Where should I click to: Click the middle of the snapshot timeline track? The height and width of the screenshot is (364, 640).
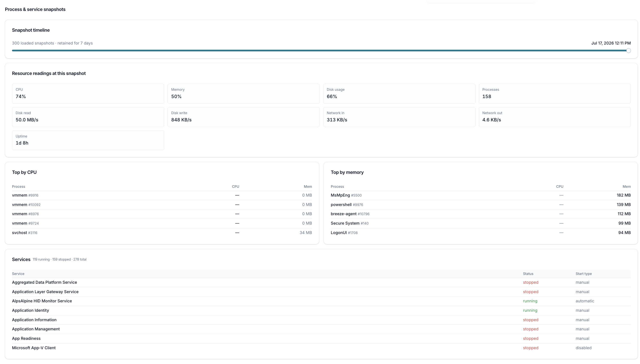pos(321,51)
